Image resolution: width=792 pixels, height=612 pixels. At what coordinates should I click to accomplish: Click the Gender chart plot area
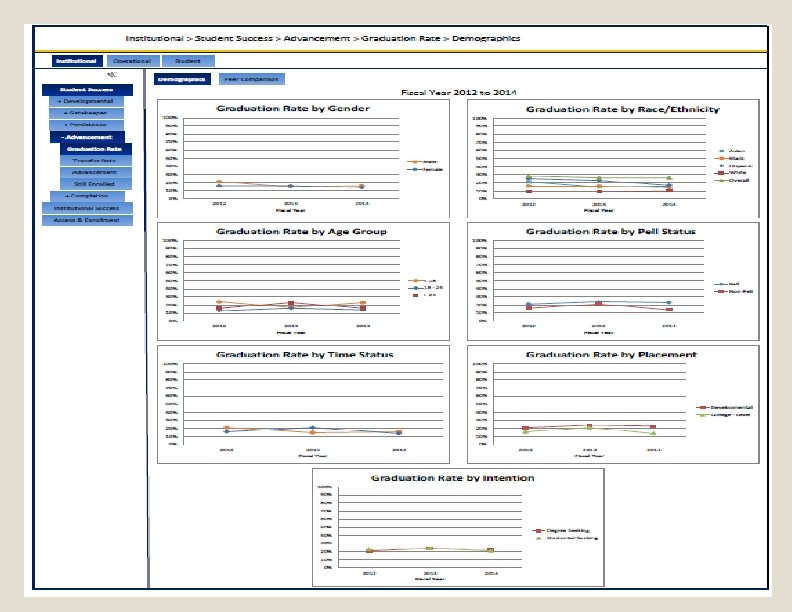[x=291, y=158]
